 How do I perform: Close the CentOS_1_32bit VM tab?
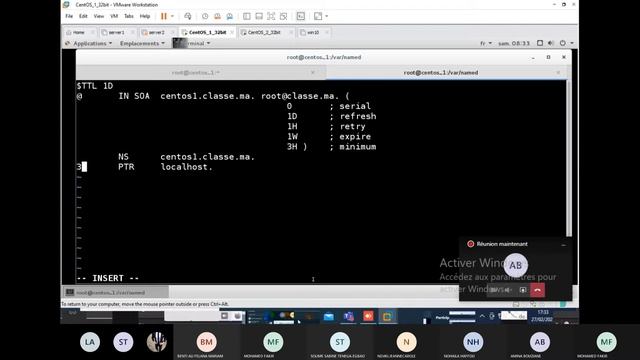click(x=232, y=32)
